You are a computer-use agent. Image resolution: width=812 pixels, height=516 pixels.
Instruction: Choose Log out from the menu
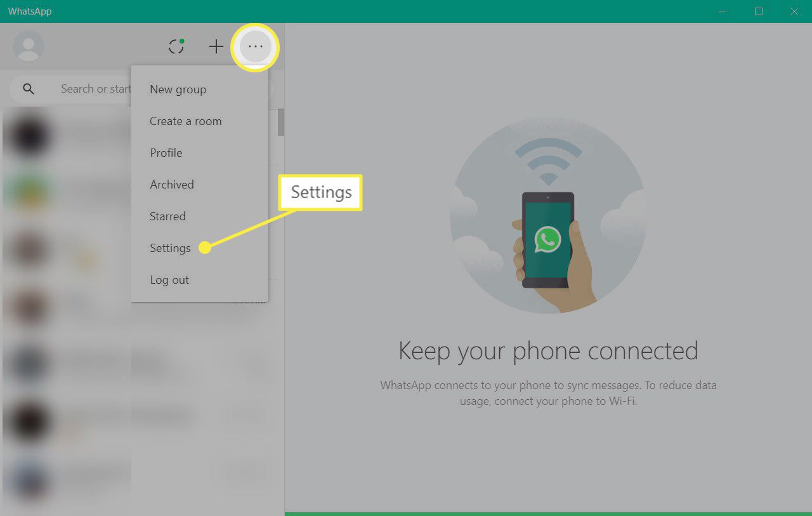point(169,280)
